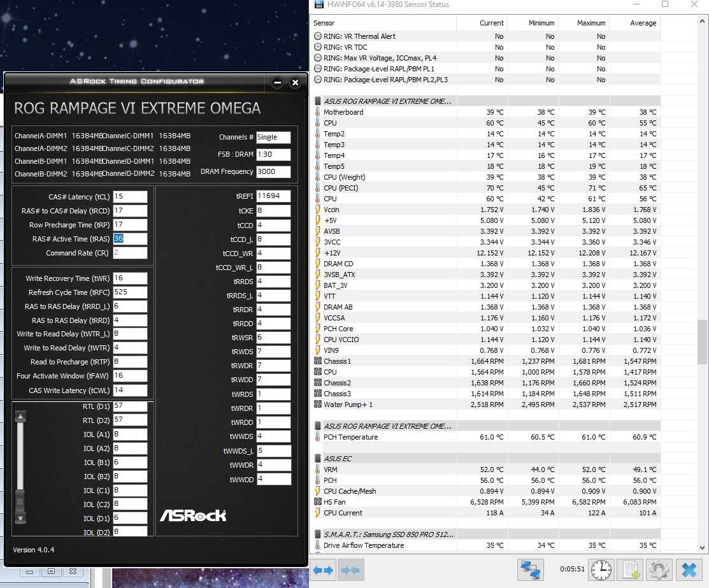Click status icon on RING: VR Thermal Alert row
Screen dimensions: 709x588
[317, 36]
